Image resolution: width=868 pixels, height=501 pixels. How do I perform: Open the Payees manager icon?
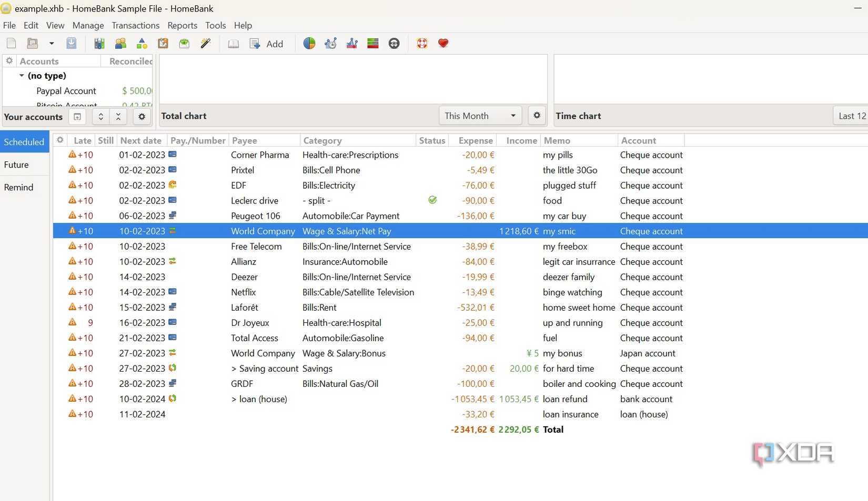[x=120, y=44]
